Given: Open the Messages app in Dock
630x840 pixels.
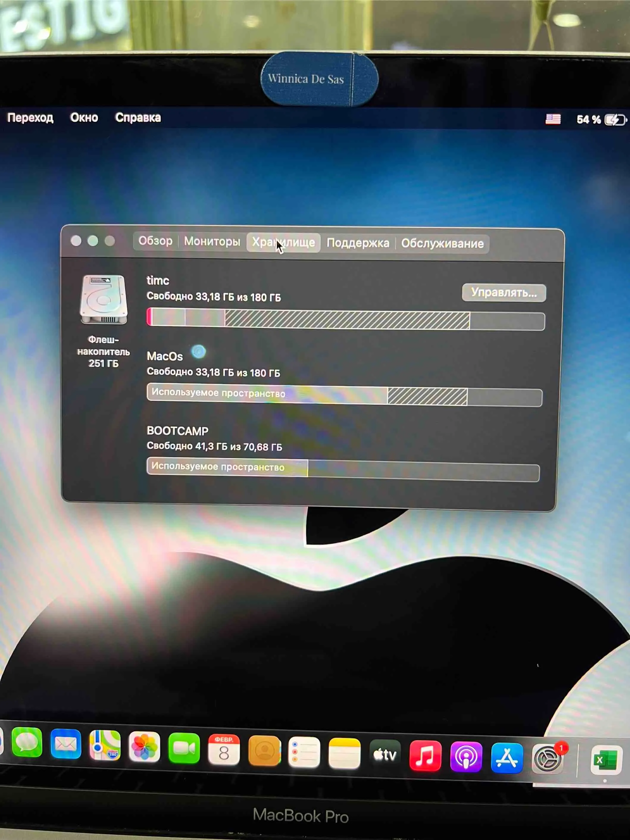Looking at the screenshot, I should click(26, 742).
